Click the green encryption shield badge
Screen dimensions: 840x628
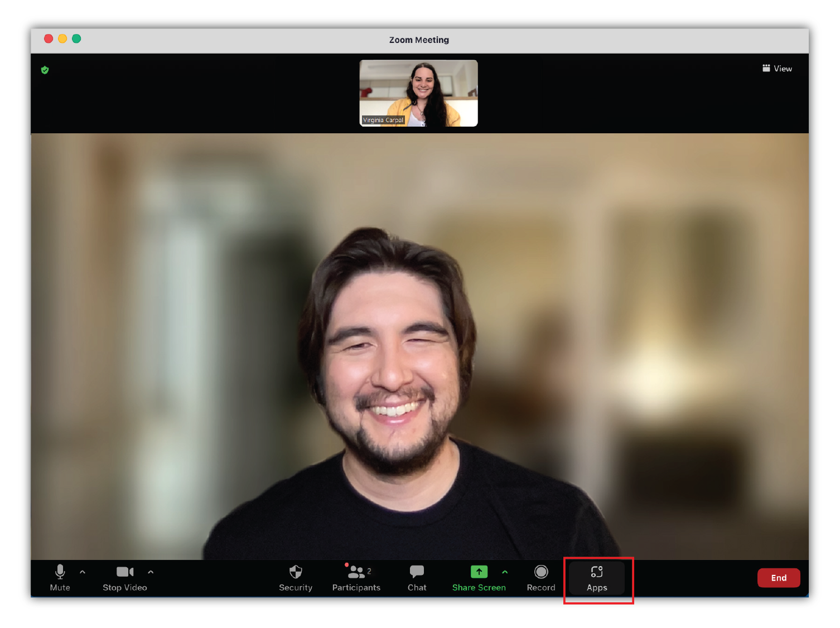pyautogui.click(x=45, y=70)
